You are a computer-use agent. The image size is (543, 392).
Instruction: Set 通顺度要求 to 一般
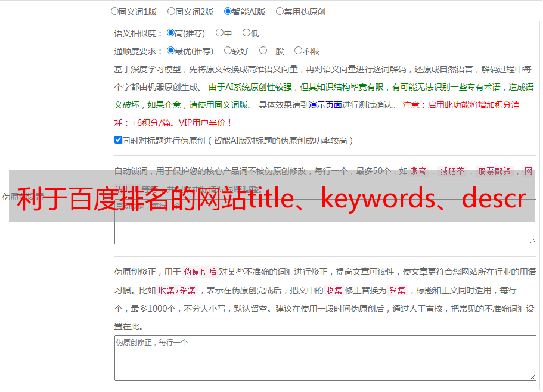[263, 51]
